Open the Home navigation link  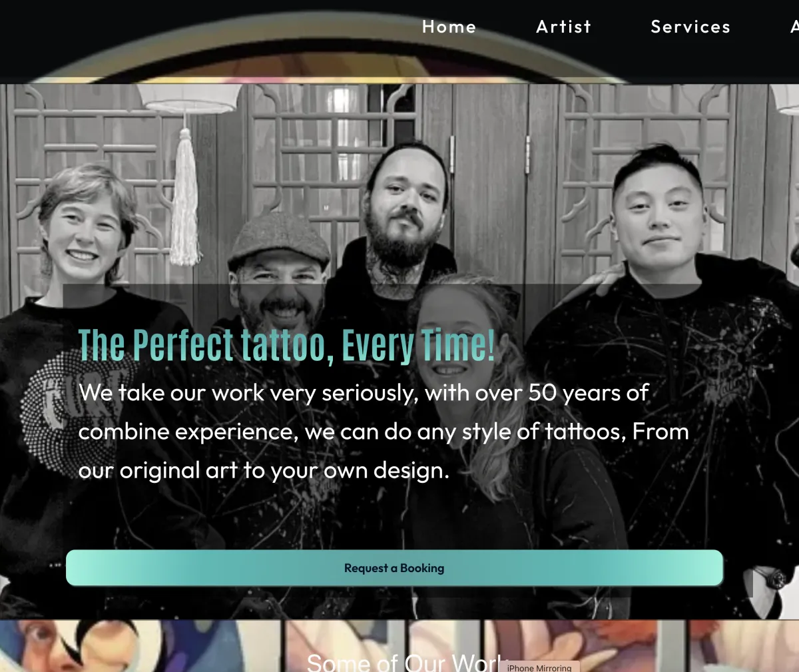coord(449,27)
